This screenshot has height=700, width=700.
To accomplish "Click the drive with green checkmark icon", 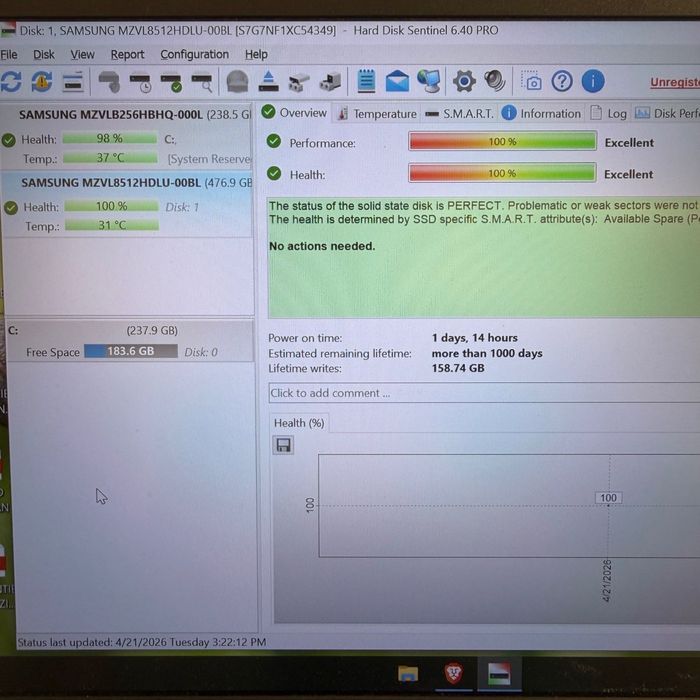I will [x=171, y=83].
